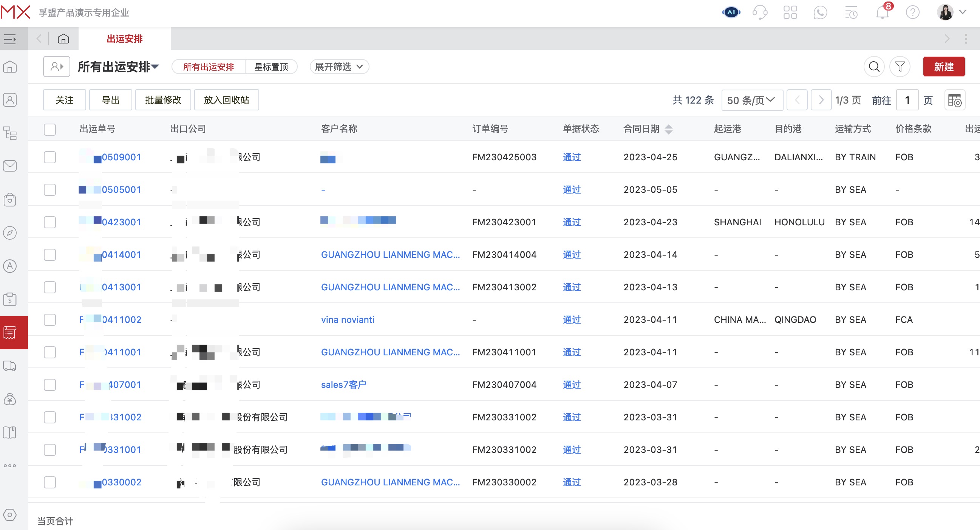Open the help question mark icon

tap(912, 12)
